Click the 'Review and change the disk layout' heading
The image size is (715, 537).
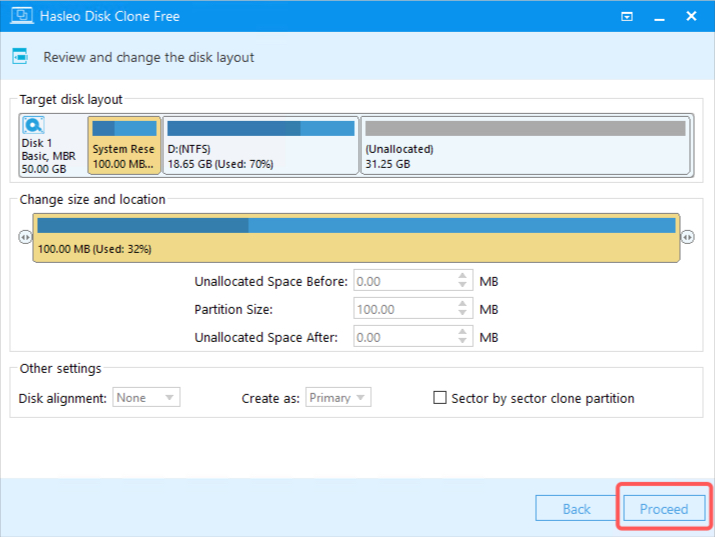tap(149, 57)
